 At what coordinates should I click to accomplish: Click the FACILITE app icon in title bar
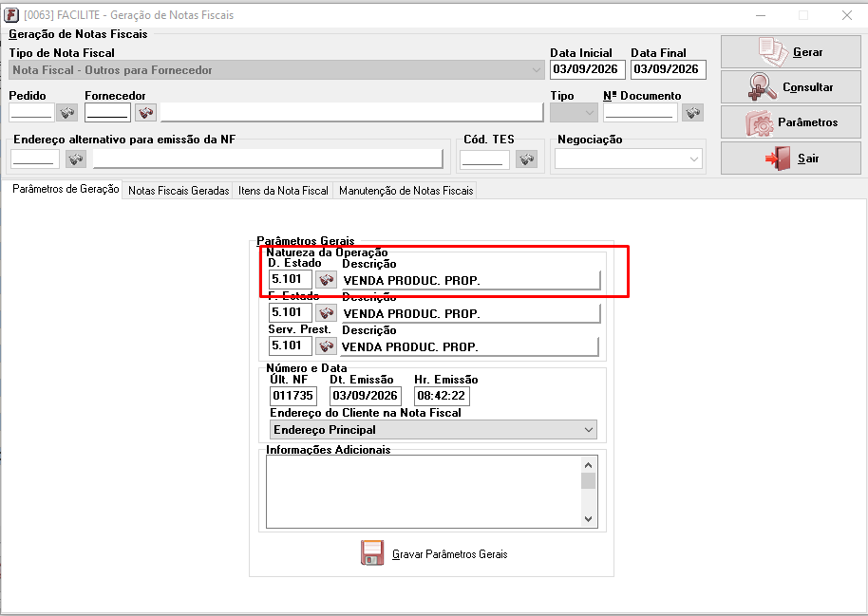point(11,15)
